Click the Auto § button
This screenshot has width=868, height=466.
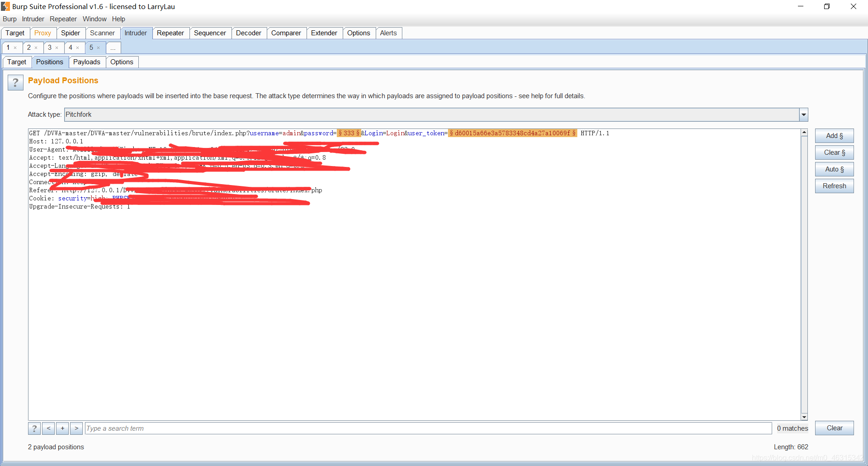835,169
